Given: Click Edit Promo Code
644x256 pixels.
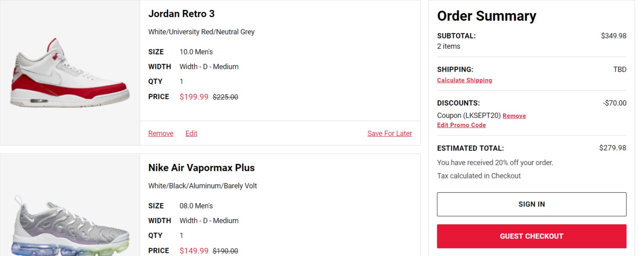Looking at the screenshot, I should coord(461,125).
